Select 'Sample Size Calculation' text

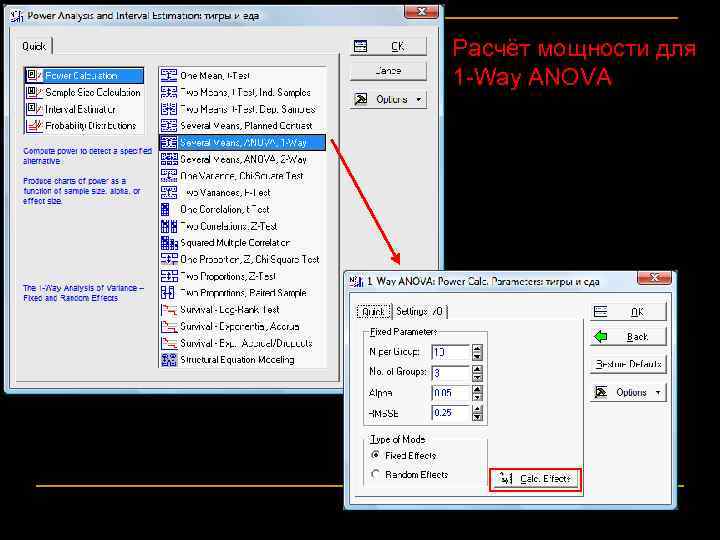pyautogui.click(x=93, y=92)
